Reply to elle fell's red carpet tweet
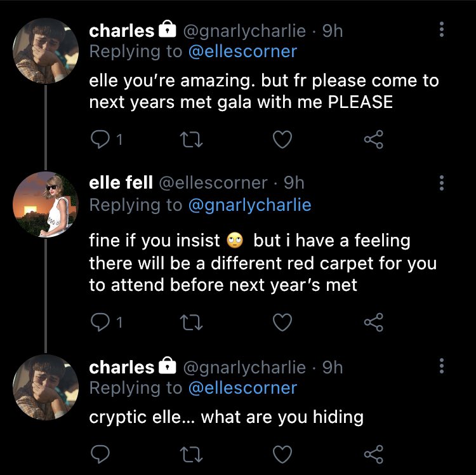Screen dimensions: 476x475 (100, 322)
